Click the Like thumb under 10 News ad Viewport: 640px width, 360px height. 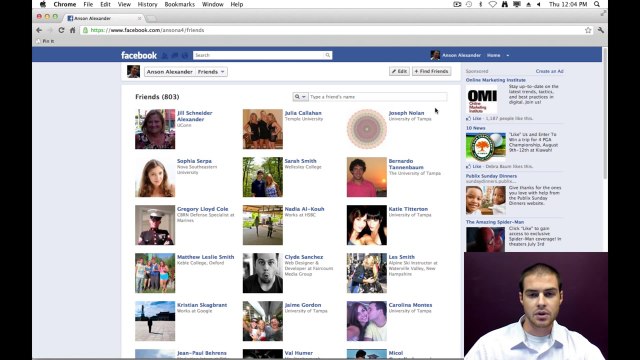tap(469, 167)
